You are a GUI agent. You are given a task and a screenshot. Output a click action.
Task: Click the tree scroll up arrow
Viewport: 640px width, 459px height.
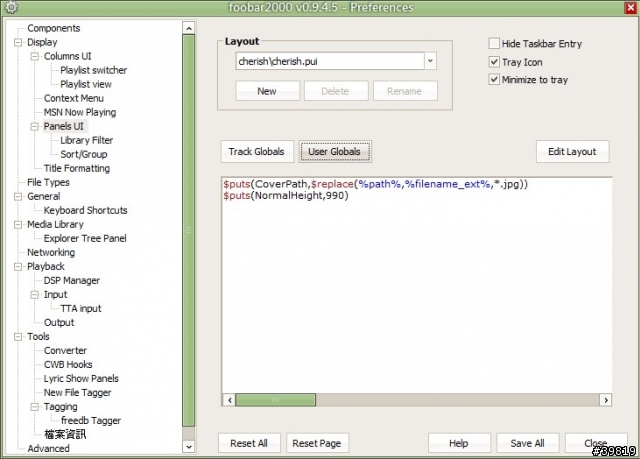189,28
